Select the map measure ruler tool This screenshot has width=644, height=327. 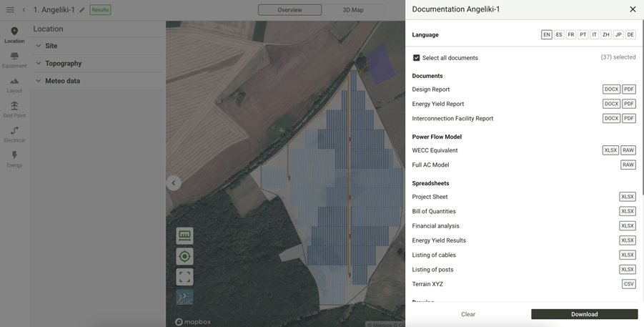tap(184, 235)
